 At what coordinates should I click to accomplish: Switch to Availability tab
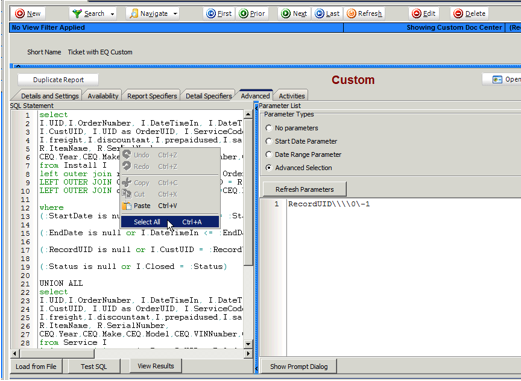coord(103,96)
